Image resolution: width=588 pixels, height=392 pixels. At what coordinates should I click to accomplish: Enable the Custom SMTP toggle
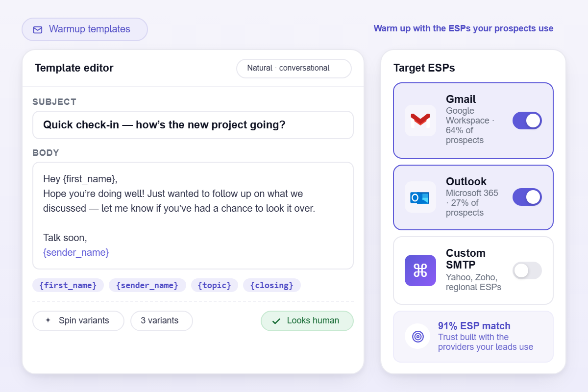pyautogui.click(x=527, y=270)
